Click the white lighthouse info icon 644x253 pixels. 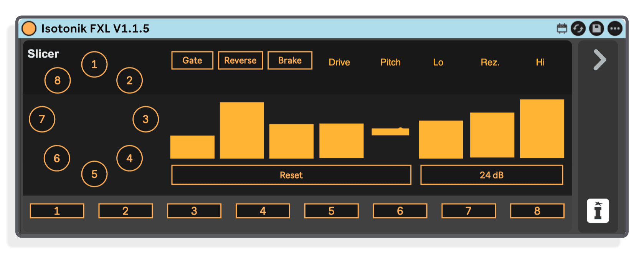point(598,211)
